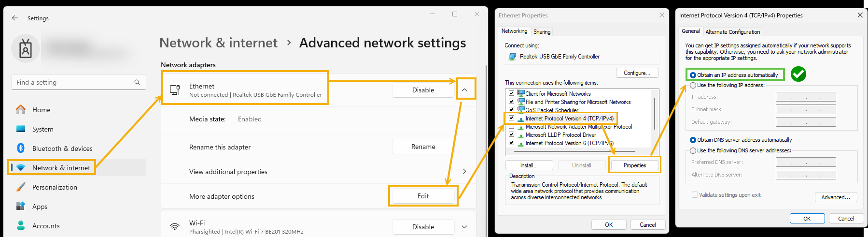Select Network & internet in the sidebar
Image resolution: width=868 pixels, height=237 pixels.
point(77,168)
